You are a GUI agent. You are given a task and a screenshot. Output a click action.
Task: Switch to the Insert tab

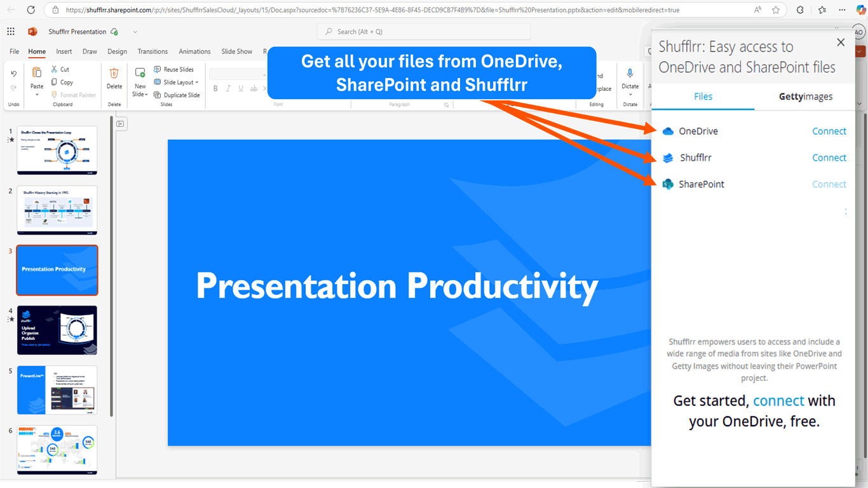(64, 51)
